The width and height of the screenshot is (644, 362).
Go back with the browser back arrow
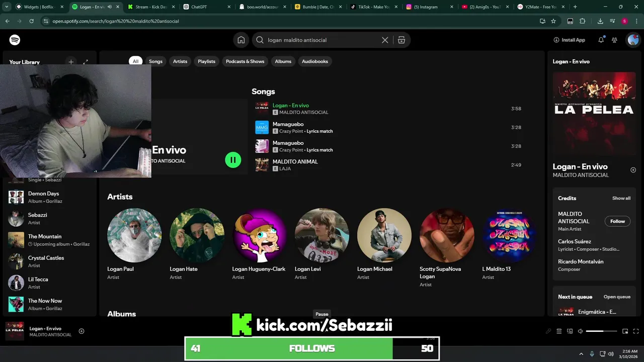point(8,21)
